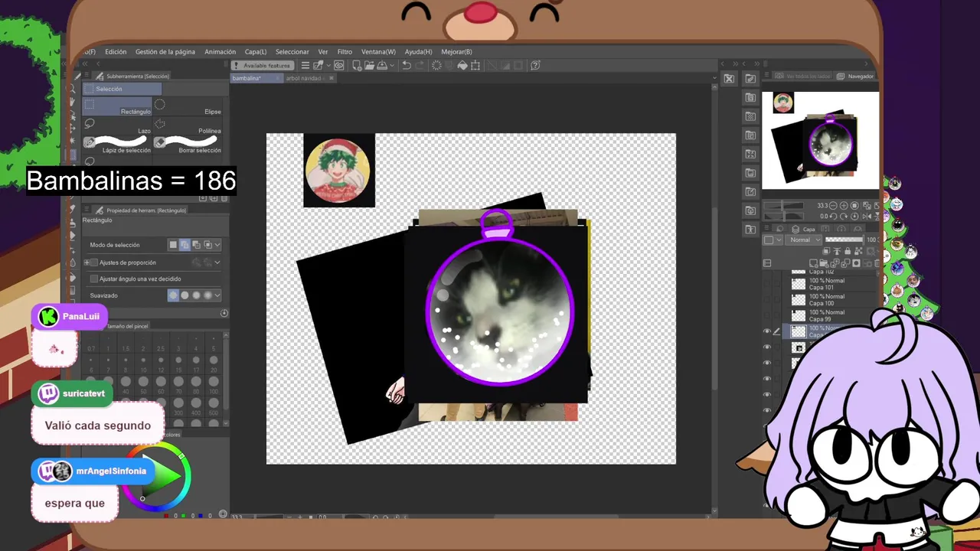Click the Fill bucket icon in command bar
Viewport: 980px width, 551px height.
(x=462, y=65)
